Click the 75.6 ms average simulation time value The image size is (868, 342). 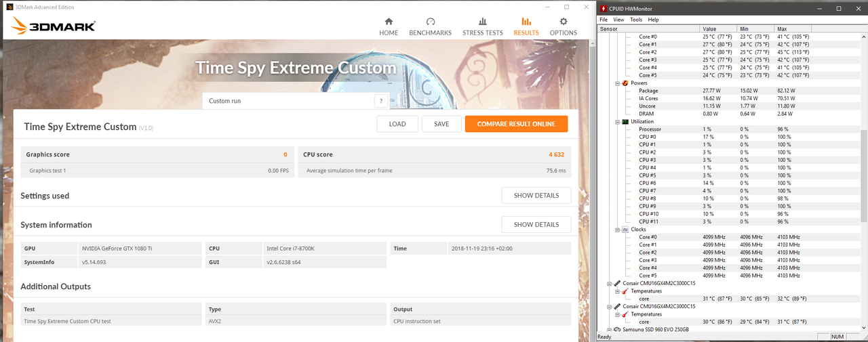coord(556,171)
